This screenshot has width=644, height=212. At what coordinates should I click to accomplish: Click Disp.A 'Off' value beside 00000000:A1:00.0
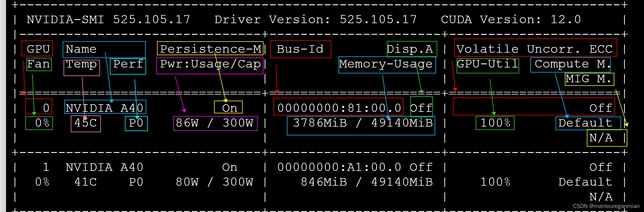pyautogui.click(x=421, y=167)
